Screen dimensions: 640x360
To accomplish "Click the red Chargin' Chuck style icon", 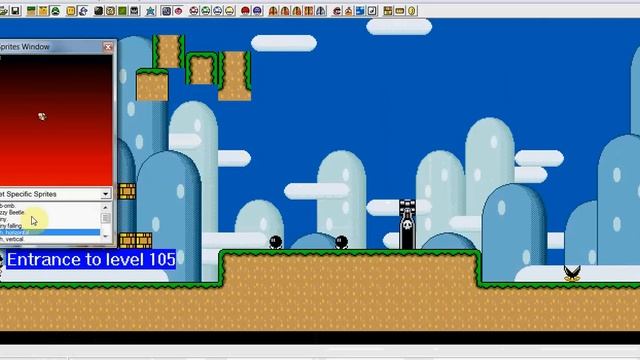I will coord(337,11).
